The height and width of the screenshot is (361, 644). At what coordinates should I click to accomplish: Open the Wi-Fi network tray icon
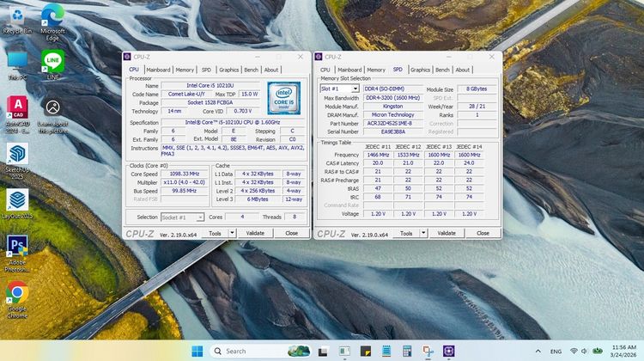tap(574, 352)
